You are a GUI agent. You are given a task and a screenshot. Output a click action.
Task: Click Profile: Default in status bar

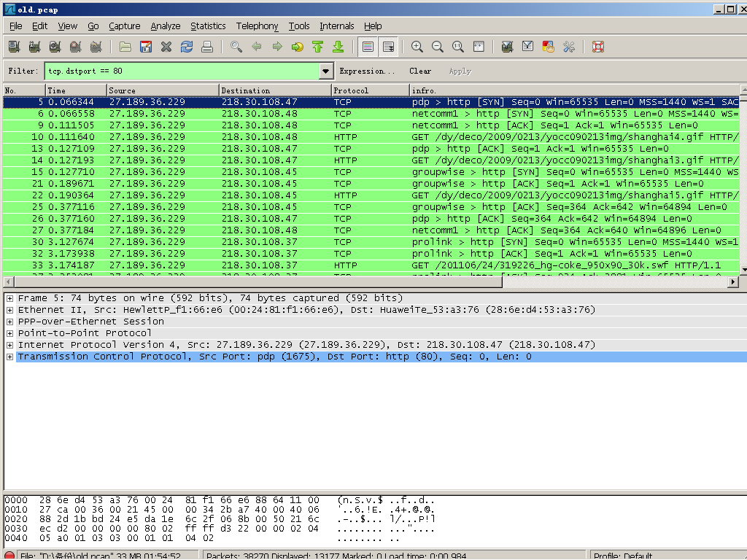tap(623, 556)
